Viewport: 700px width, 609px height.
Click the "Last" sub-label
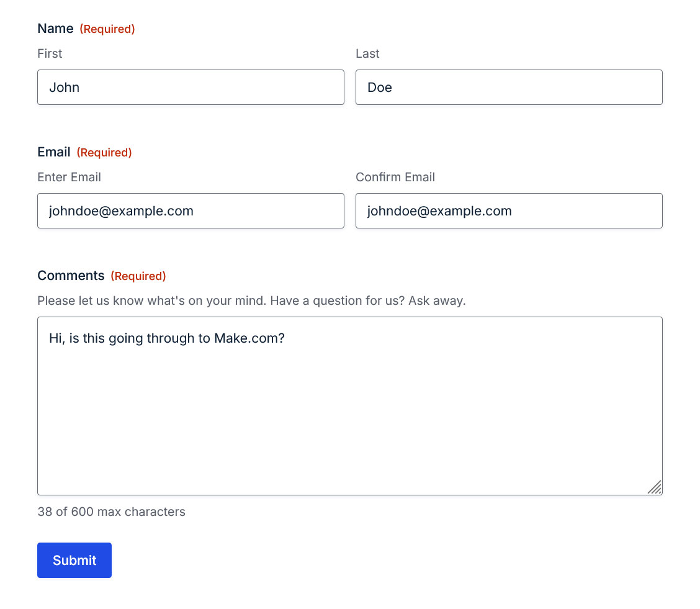coord(367,53)
